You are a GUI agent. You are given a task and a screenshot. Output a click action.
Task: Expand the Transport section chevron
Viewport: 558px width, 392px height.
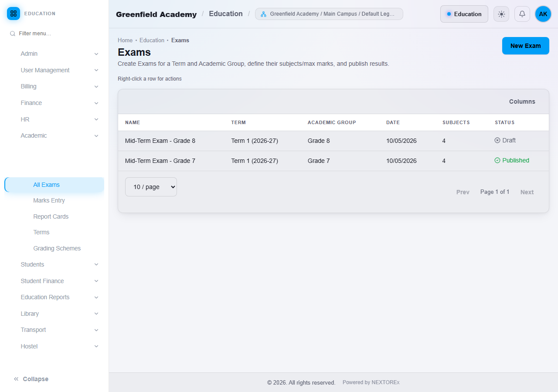(x=96, y=330)
